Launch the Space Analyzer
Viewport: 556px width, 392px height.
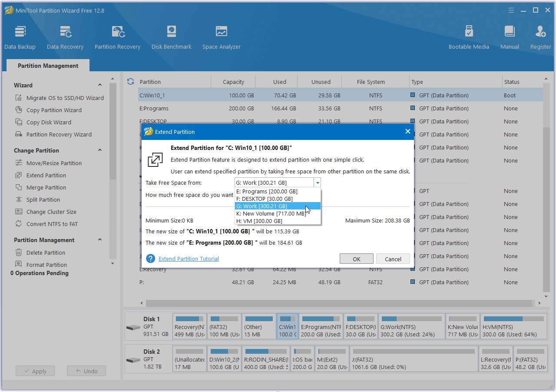[221, 37]
